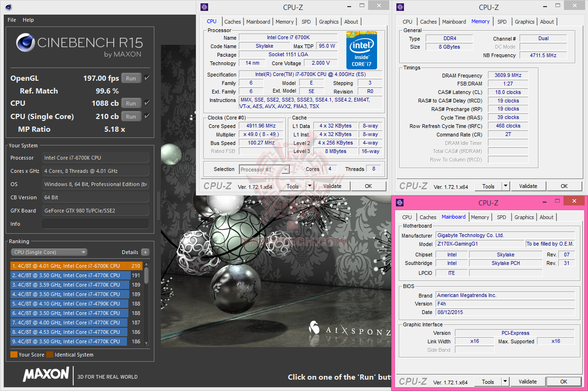This screenshot has height=391, width=588.
Task: Switch to Graphics tab in CPU window
Action: tap(329, 22)
